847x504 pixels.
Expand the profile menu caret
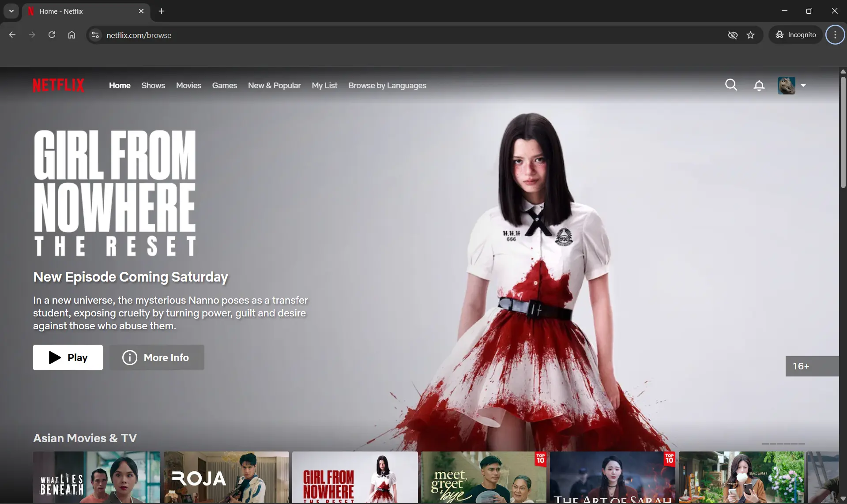[803, 86]
